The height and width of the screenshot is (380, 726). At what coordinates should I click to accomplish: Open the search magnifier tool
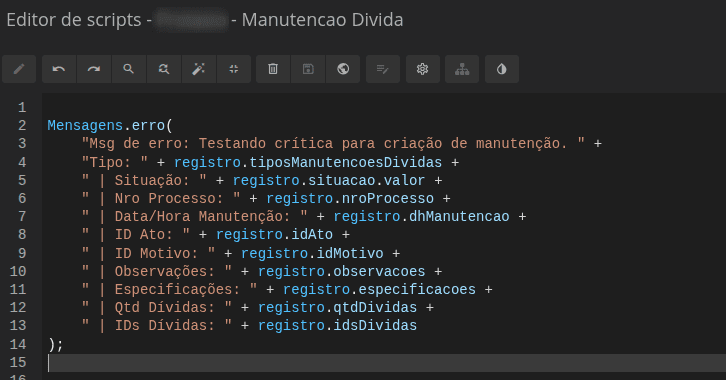pyautogui.click(x=129, y=69)
